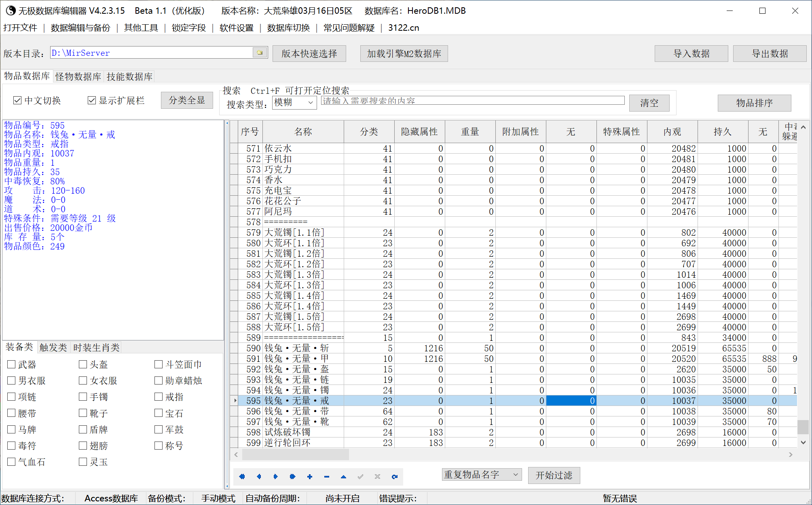The image size is (812, 505).
Task: Cancel edit X icon
Action: pyautogui.click(x=377, y=477)
